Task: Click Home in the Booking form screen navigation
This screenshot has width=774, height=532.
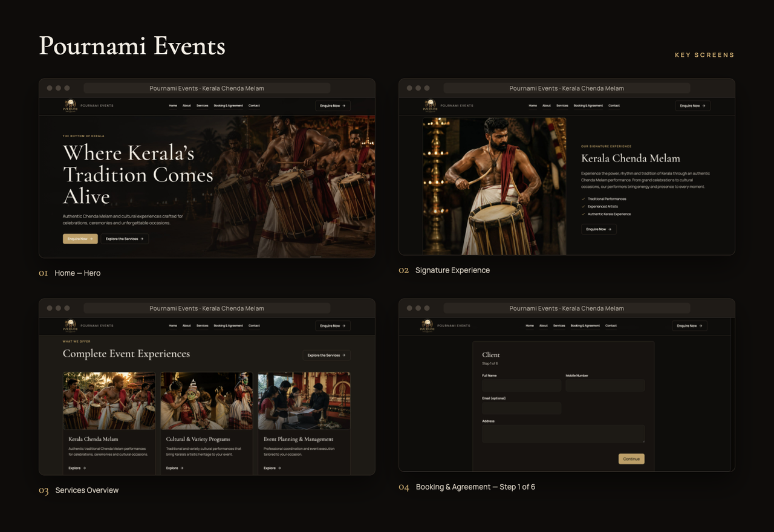Action: click(530, 326)
